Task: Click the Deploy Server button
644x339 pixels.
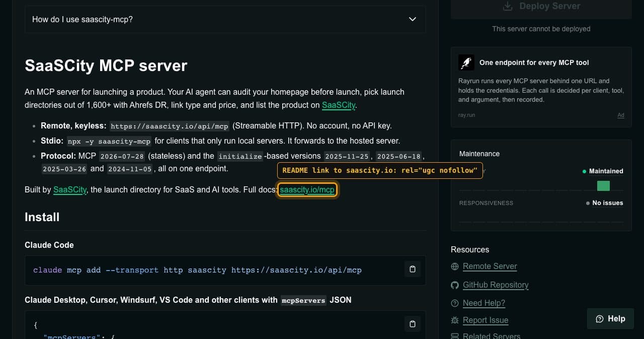Action: point(541,8)
